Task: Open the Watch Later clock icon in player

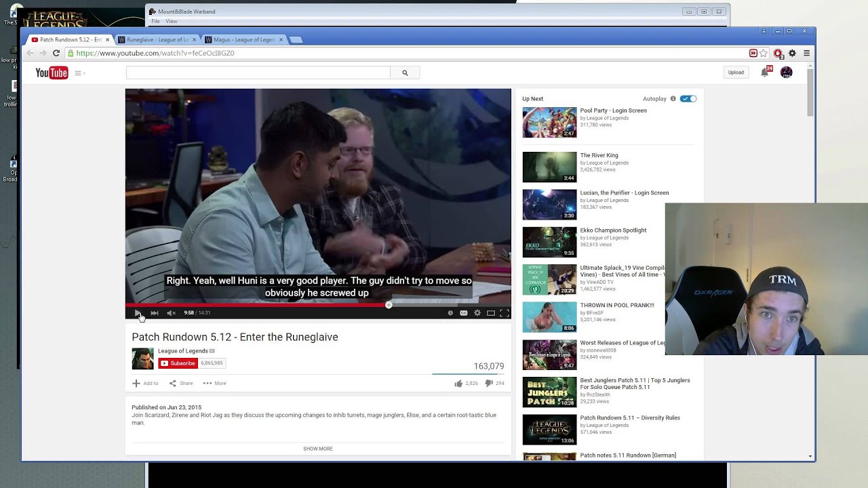Action: coord(450,313)
